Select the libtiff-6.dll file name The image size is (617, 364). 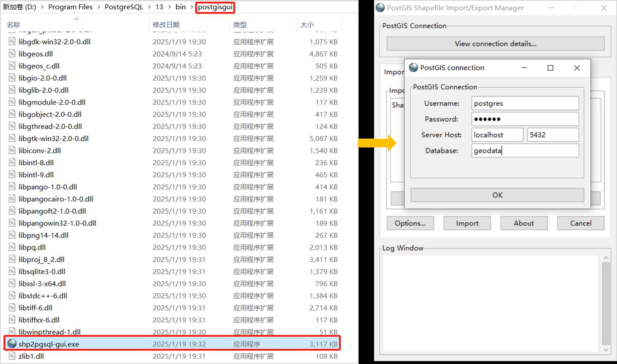(x=36, y=308)
